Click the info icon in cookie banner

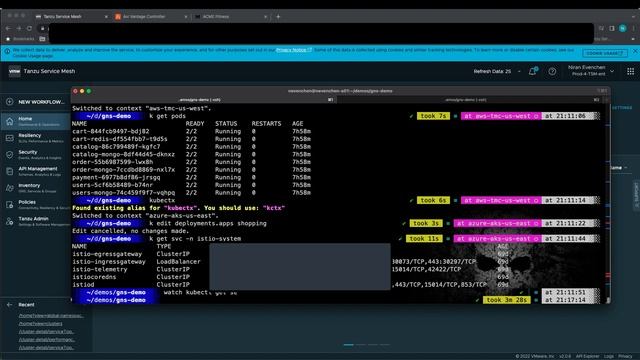point(7,51)
